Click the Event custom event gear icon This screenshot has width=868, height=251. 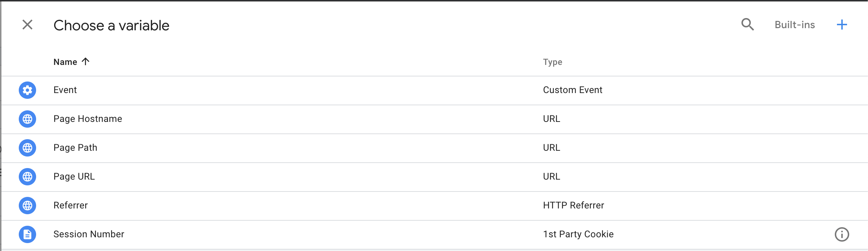[27, 90]
